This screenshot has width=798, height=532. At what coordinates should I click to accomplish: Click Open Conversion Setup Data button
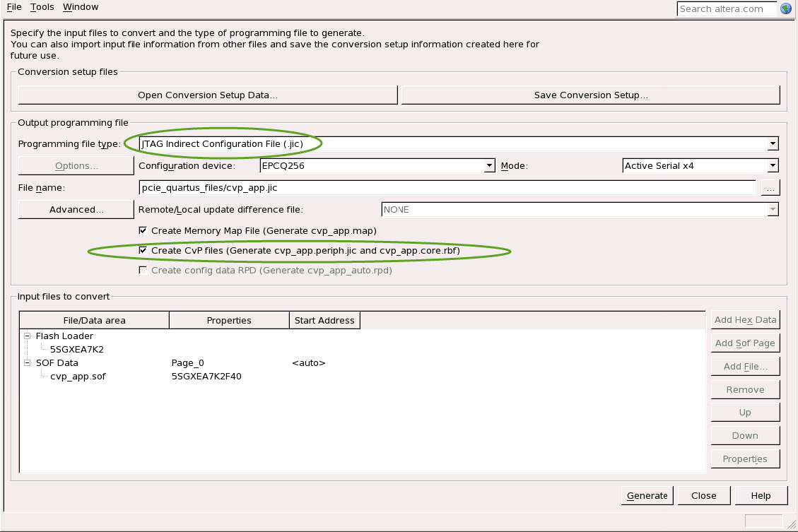tap(208, 95)
